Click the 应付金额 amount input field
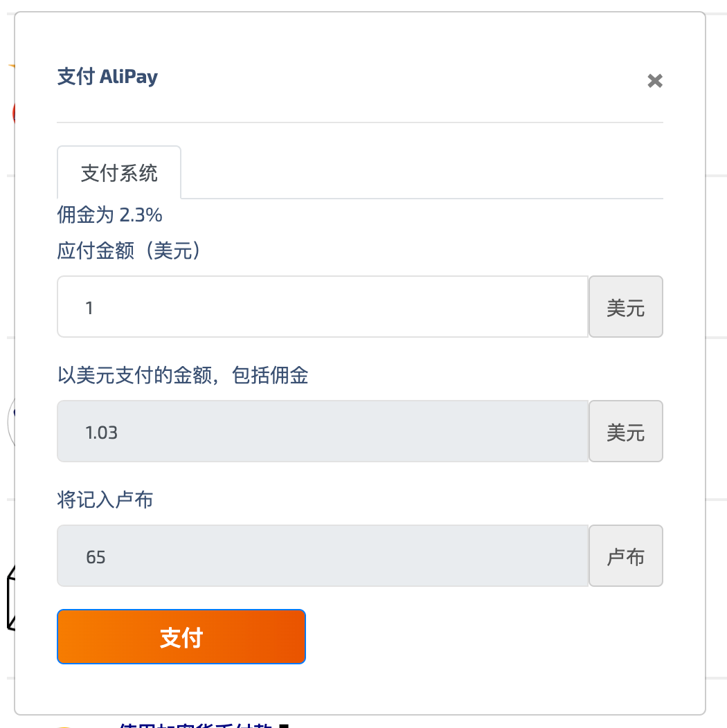Viewport: 727px width, 728px height. (323, 307)
